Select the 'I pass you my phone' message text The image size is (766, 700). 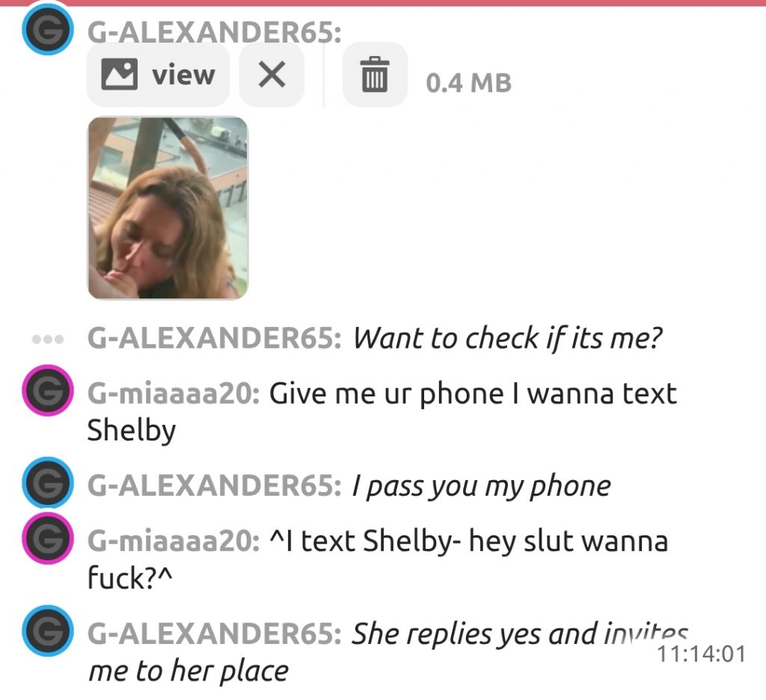481,487
